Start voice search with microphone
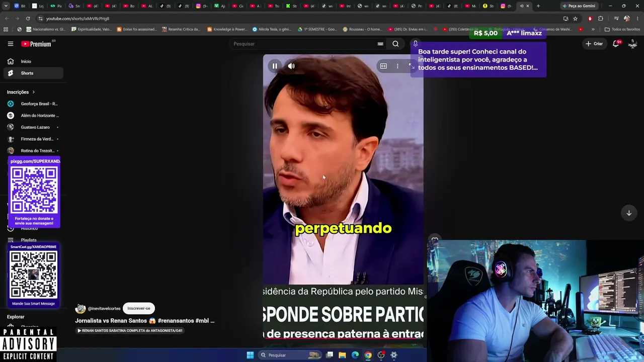 coord(415,44)
